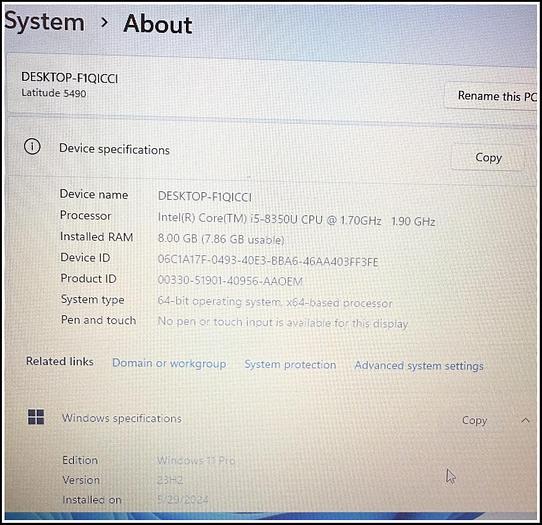
Task: Click the Windows specifications heading
Action: click(121, 418)
